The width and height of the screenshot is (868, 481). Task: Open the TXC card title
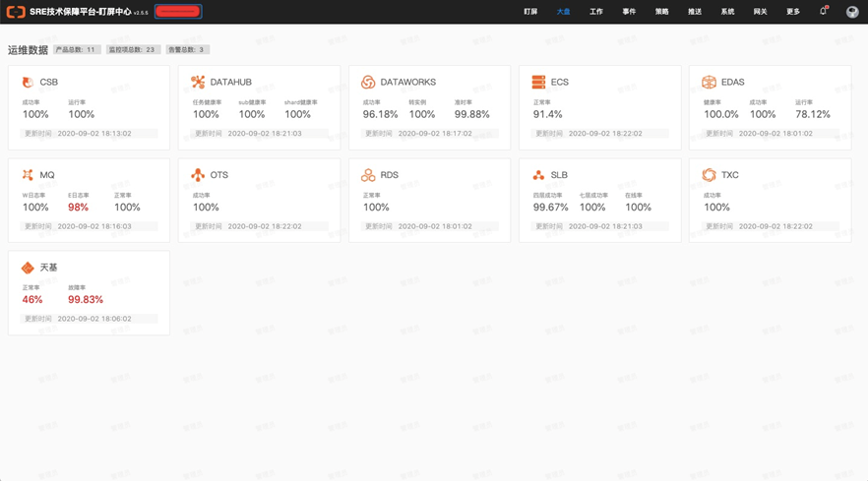pyautogui.click(x=729, y=175)
